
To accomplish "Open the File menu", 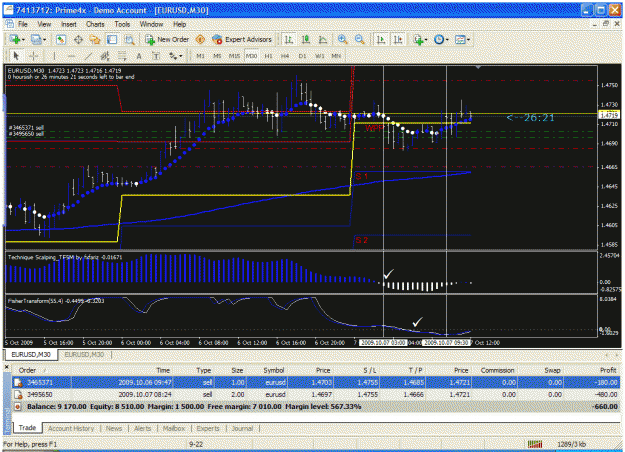I will pos(23,24).
